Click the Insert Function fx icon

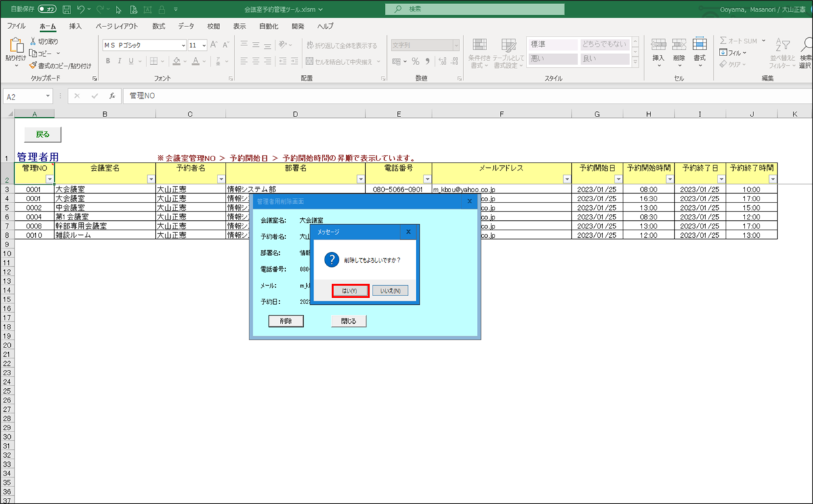[112, 97]
